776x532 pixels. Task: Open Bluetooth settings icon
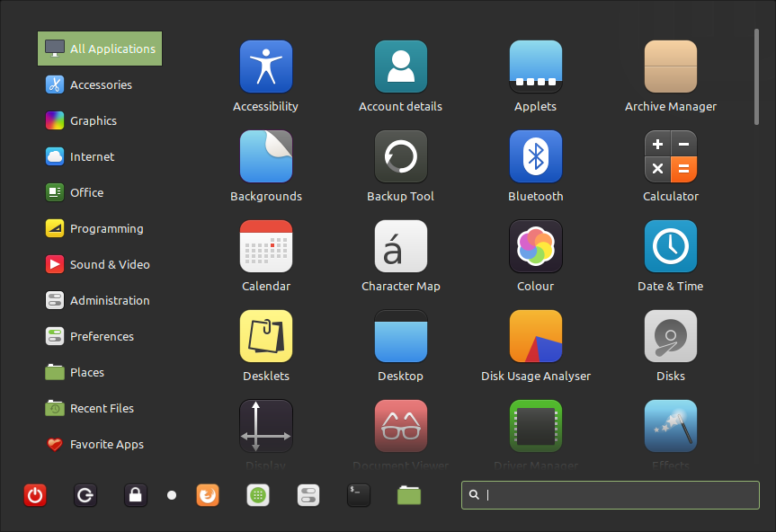coord(536,156)
